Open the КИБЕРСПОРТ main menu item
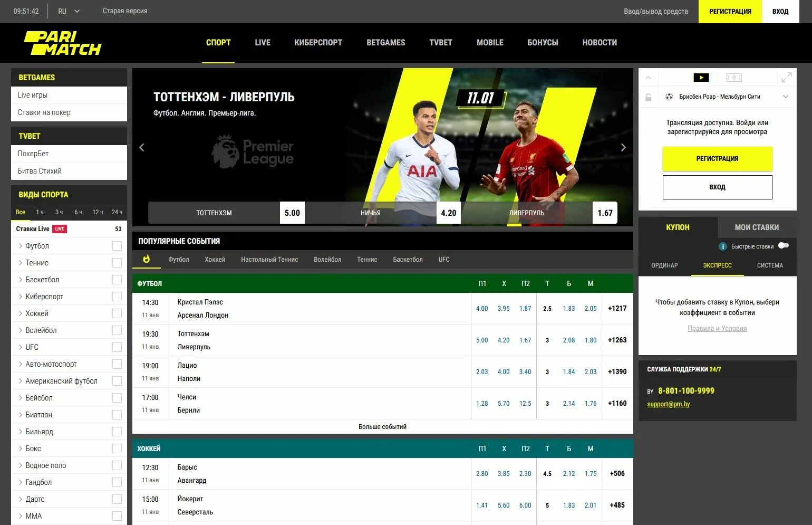Image resolution: width=812 pixels, height=525 pixels. (x=318, y=43)
